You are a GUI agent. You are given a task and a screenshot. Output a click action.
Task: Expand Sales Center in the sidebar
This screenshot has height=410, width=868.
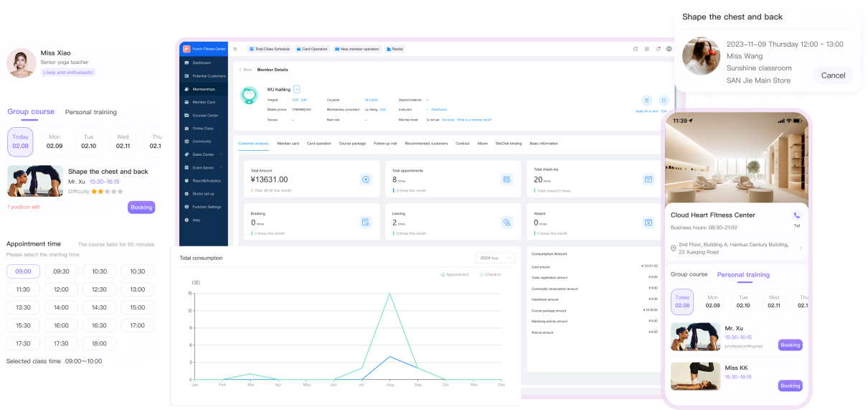tap(204, 154)
